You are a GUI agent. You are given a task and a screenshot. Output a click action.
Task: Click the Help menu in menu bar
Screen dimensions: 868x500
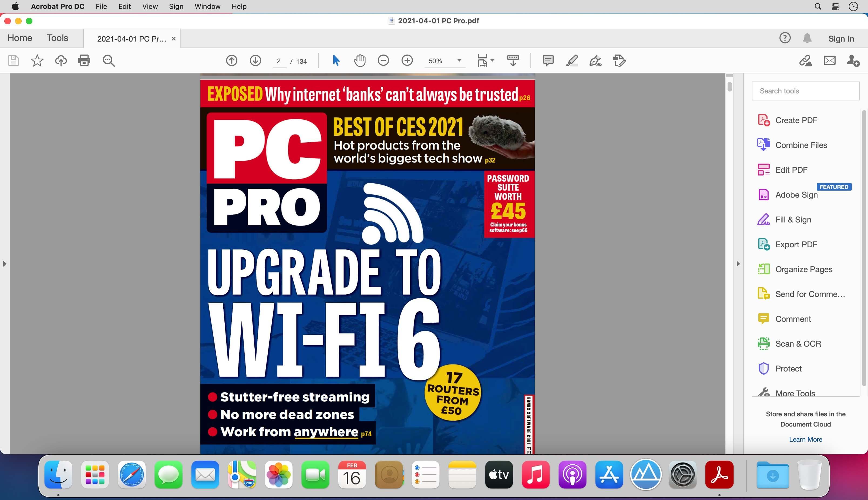click(x=238, y=6)
